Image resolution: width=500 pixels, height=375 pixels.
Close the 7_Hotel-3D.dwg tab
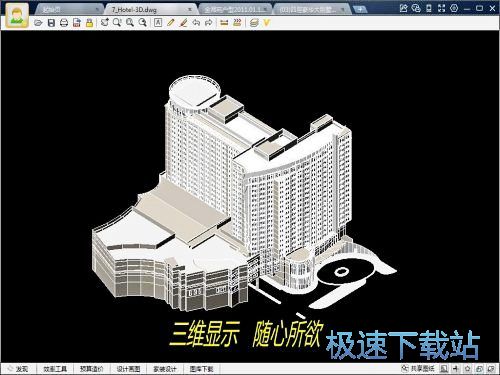point(190,10)
